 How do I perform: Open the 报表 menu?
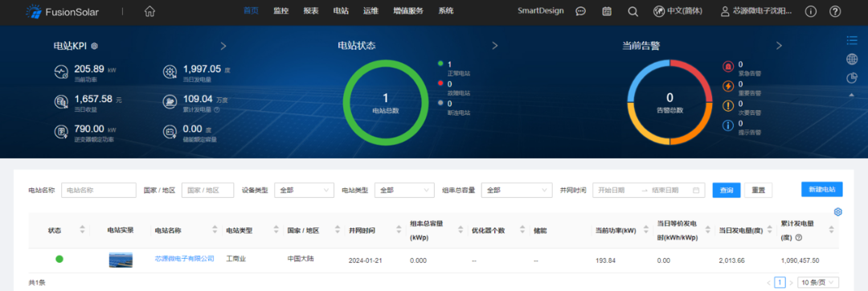pos(311,10)
